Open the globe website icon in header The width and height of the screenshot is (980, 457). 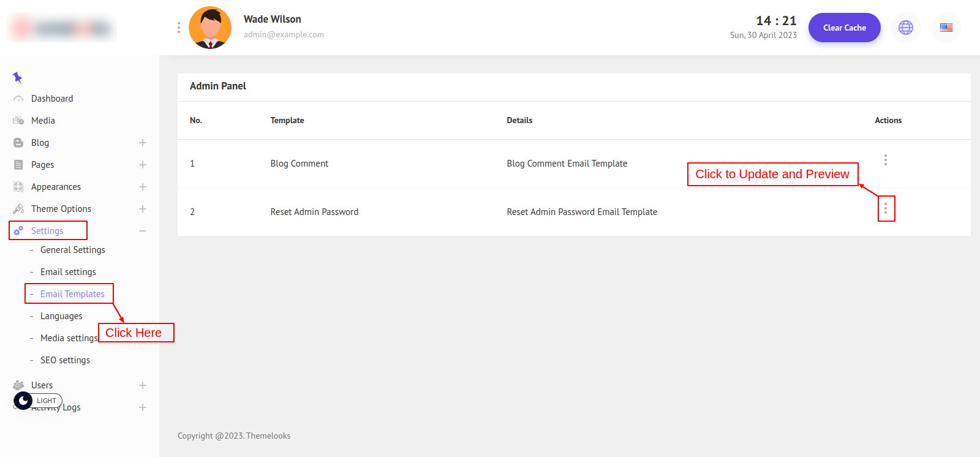click(x=905, y=28)
